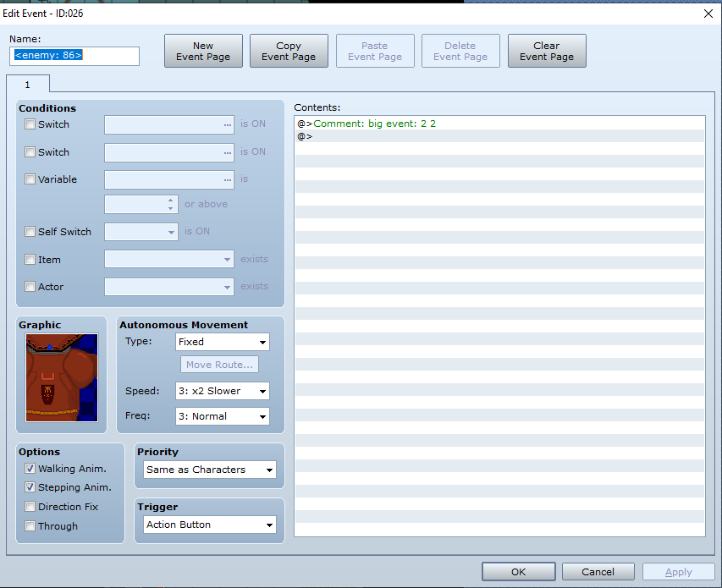Open the Freq dropdown showing Normal

click(223, 416)
